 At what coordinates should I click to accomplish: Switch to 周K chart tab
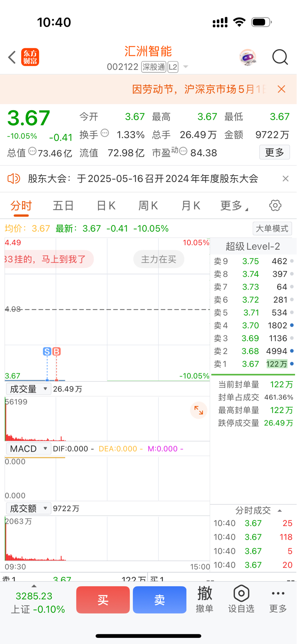point(148,205)
